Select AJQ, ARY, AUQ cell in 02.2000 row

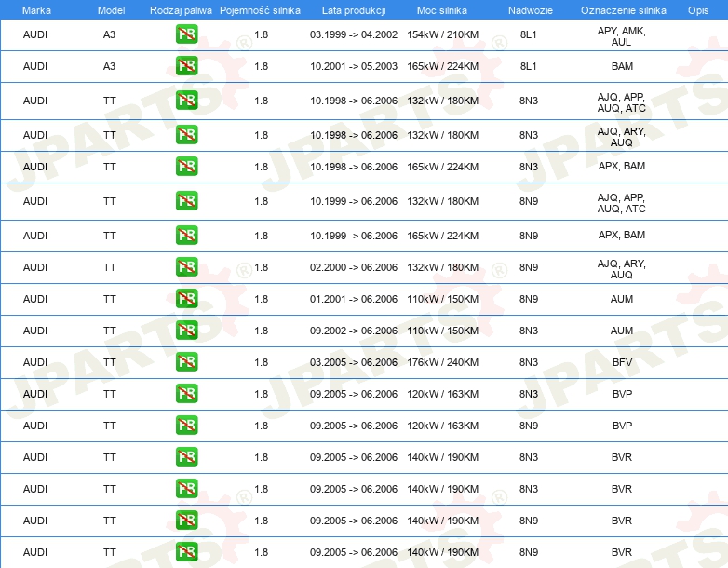622,269
